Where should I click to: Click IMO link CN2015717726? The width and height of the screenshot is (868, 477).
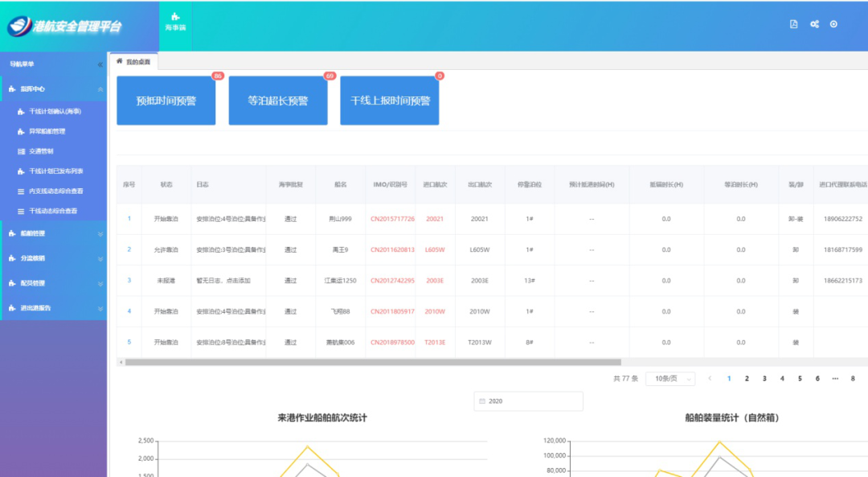point(392,219)
